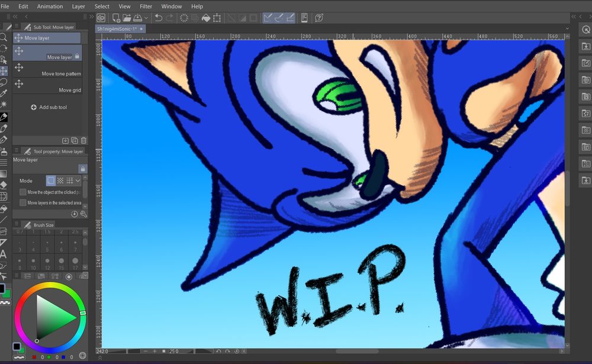The width and height of the screenshot is (592, 364).
Task: Select the Gradient tool
Action: [3, 174]
